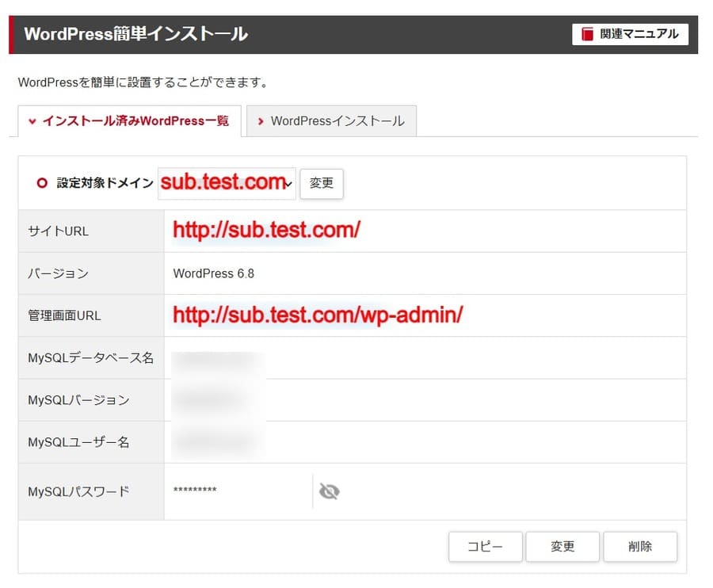This screenshot has height=588, width=713.
Task: Open the sub.test.com domain dropdown
Action: 227,183
